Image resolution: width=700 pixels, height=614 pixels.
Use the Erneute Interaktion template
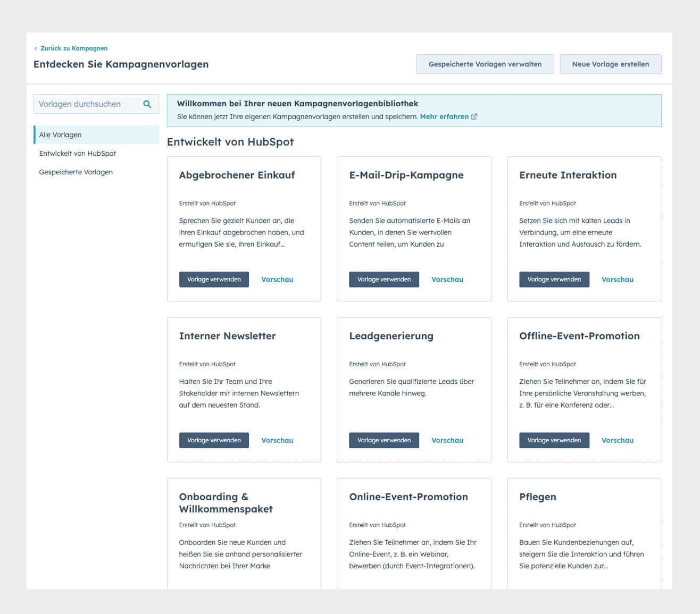554,280
